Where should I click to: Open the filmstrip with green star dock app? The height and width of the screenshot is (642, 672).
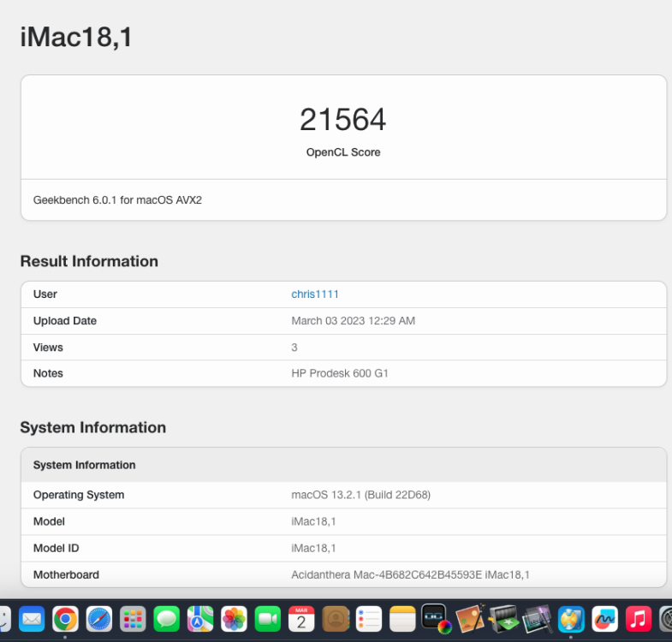[503, 619]
